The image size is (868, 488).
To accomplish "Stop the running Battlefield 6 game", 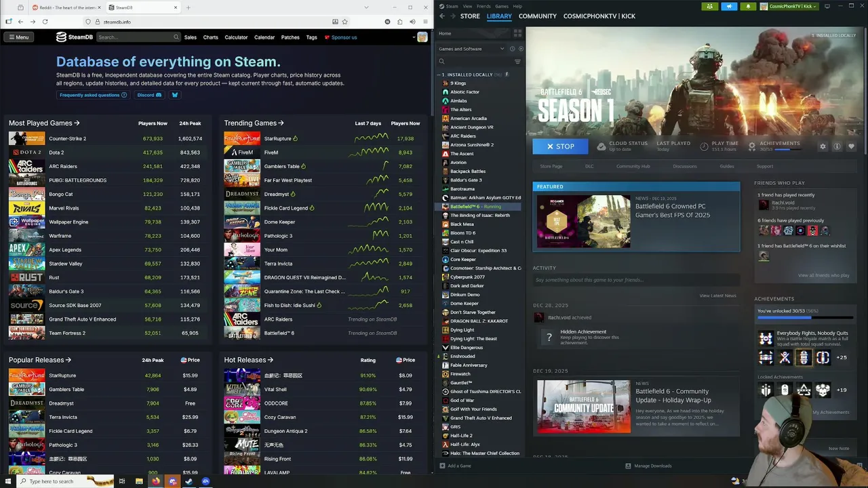I will [560, 146].
